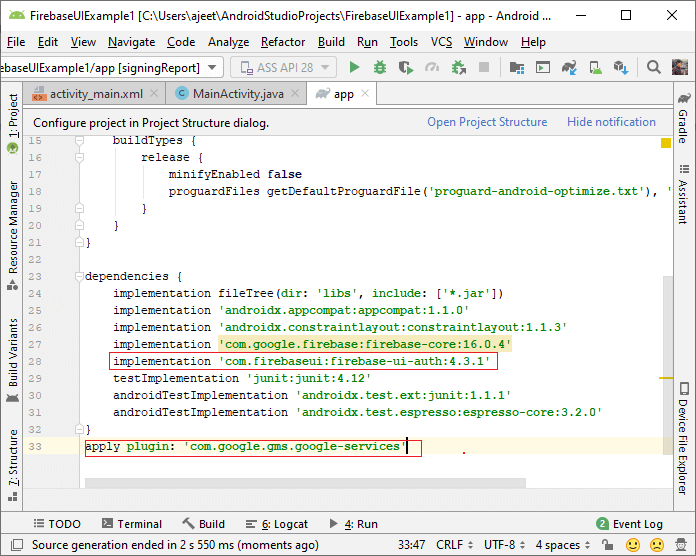The height and width of the screenshot is (556, 696).
Task: Click the happy smiley feedback icon
Action: pos(633,544)
